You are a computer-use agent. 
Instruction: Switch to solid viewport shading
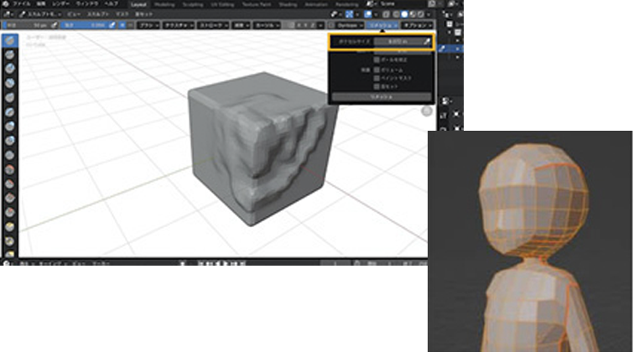pos(403,15)
